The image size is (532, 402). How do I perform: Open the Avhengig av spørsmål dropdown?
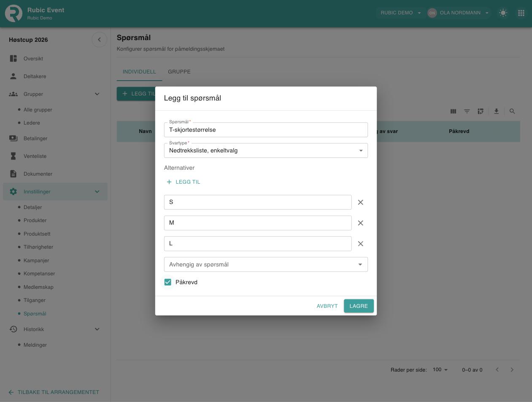tap(266, 264)
